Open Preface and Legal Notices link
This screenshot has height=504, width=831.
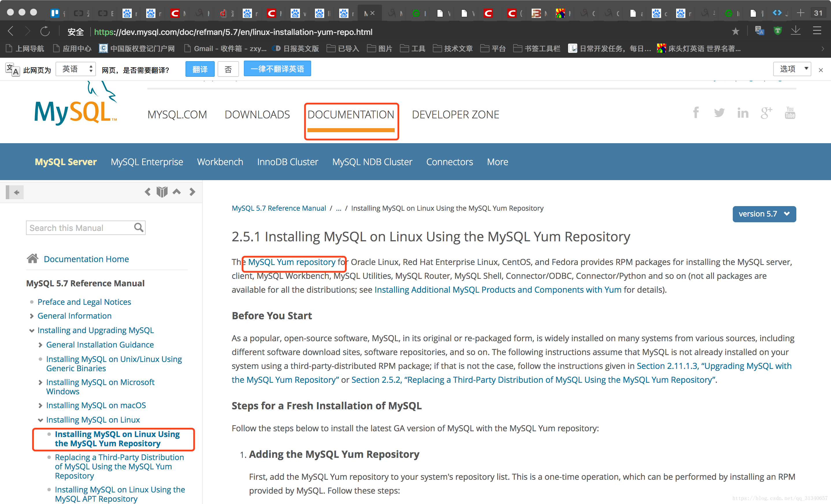point(84,302)
